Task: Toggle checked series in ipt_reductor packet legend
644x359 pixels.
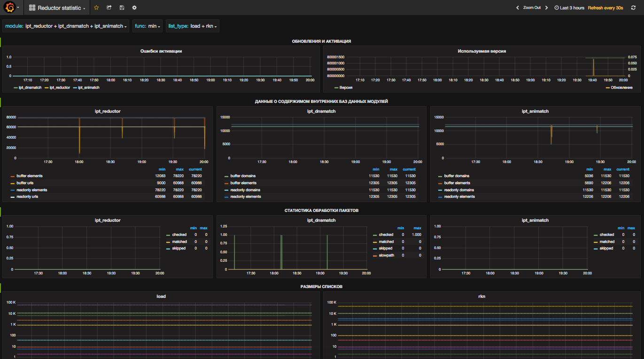Action: click(x=179, y=234)
